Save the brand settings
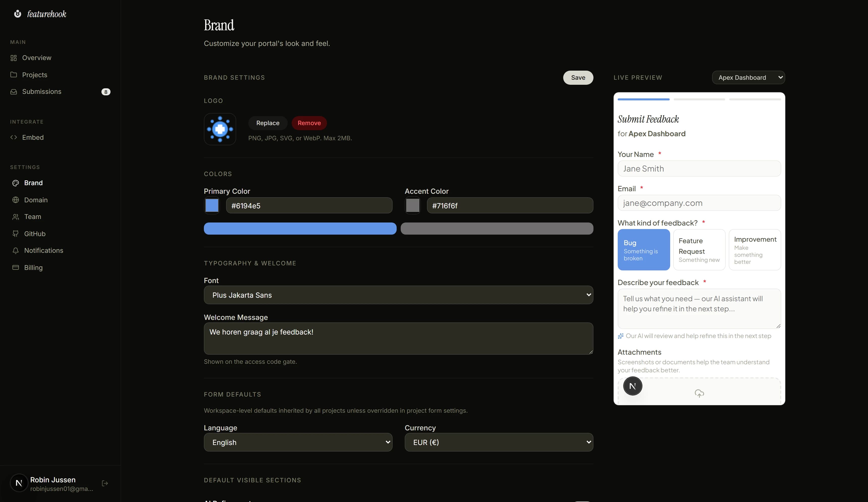This screenshot has height=502, width=868. (578, 77)
